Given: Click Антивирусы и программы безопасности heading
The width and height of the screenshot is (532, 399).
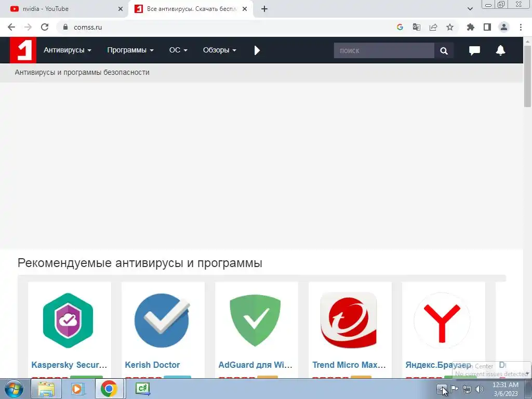Looking at the screenshot, I should [x=82, y=72].
